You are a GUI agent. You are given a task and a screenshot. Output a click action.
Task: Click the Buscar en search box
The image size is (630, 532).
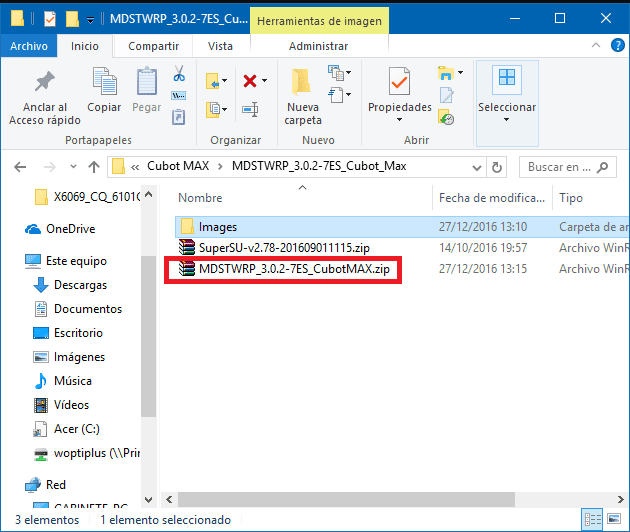(567, 167)
